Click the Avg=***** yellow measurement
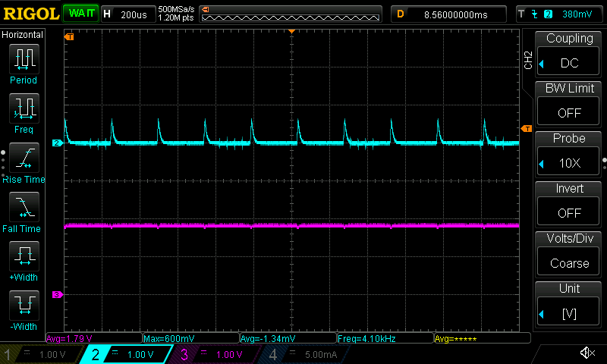The height and width of the screenshot is (364, 607). (x=456, y=338)
